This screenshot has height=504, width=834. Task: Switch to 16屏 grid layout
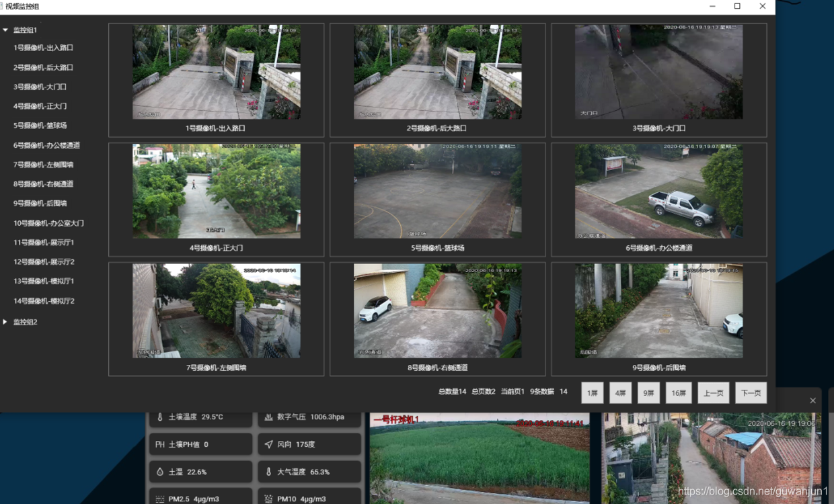coord(679,393)
